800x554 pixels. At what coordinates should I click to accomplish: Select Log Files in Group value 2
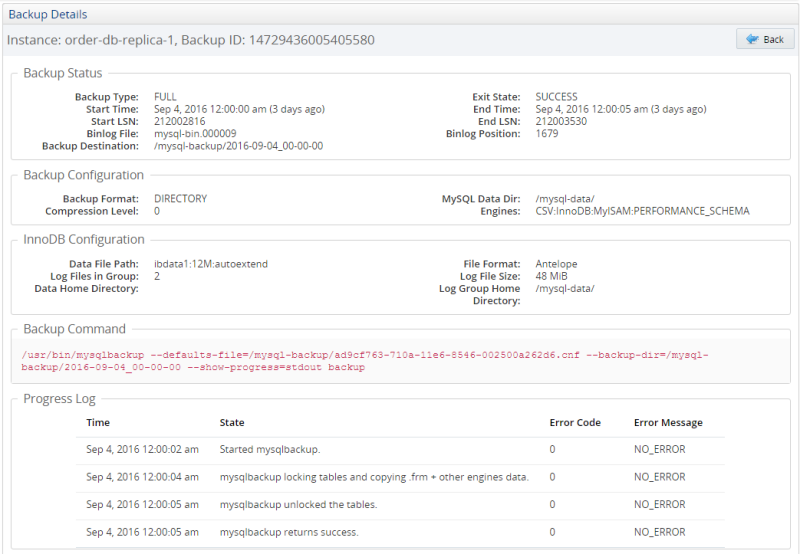(x=157, y=276)
